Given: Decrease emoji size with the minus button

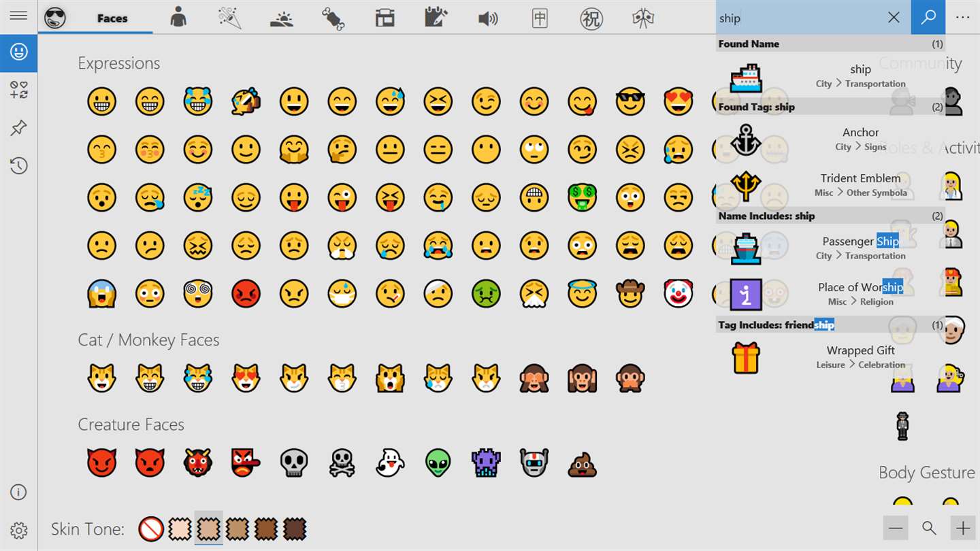Looking at the screenshot, I should [896, 528].
